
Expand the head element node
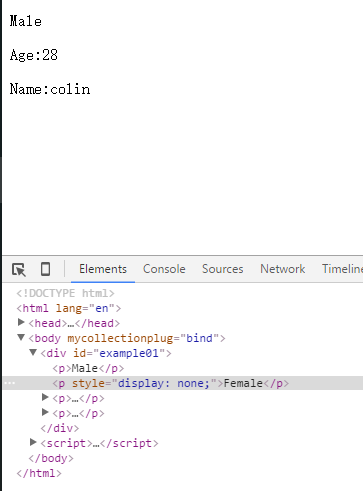point(21,322)
